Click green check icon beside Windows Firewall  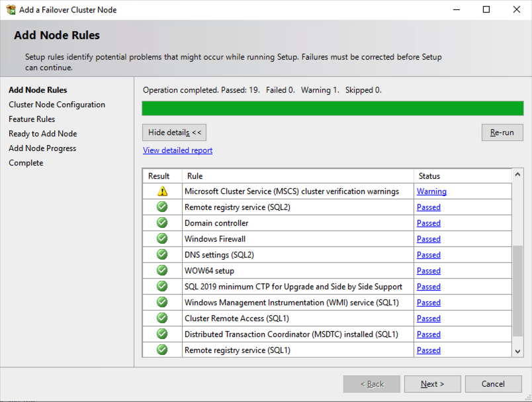pos(162,239)
